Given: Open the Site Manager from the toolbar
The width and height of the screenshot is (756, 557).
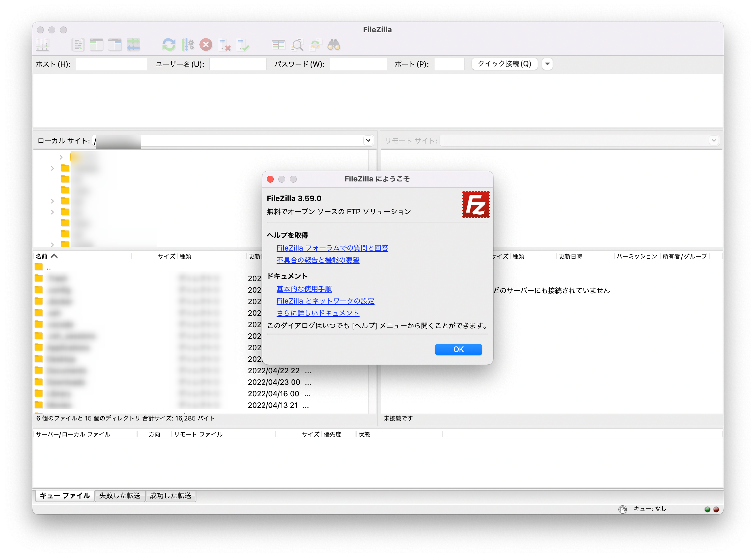Looking at the screenshot, I should (x=42, y=45).
